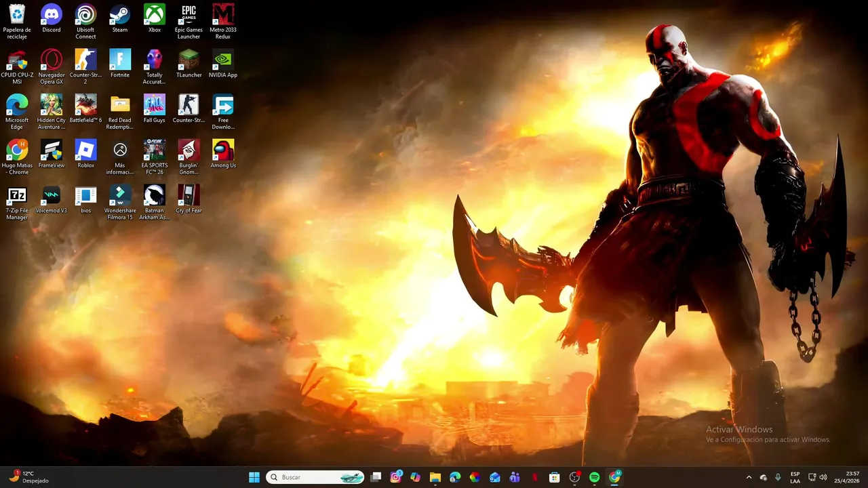The height and width of the screenshot is (488, 868).
Task: Switch to the active Chrome taskbar window
Action: point(614,477)
